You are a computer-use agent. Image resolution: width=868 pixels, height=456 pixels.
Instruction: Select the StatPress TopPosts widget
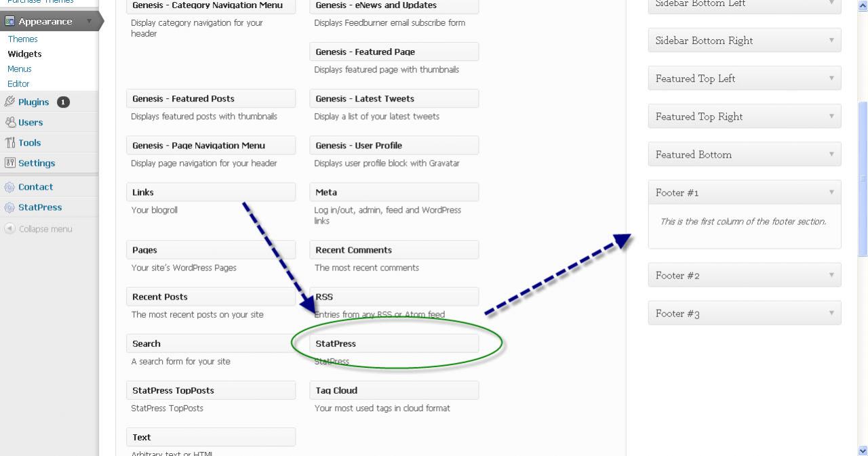point(211,390)
